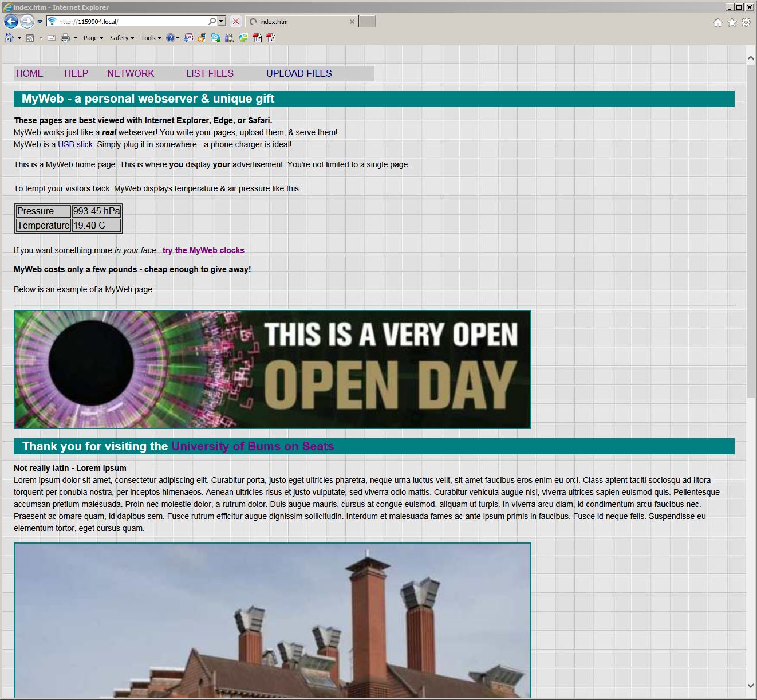Open Favorites star icon at top right
The image size is (757, 700).
(x=732, y=22)
